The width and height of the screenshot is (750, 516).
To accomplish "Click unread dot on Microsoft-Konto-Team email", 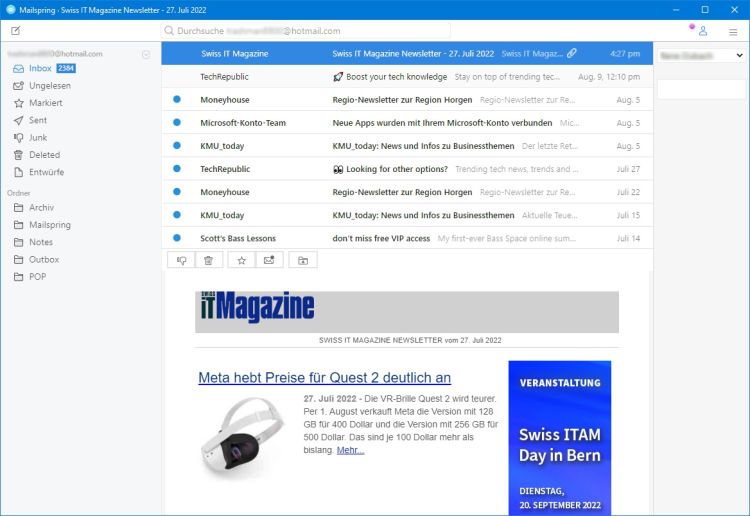I will [x=177, y=123].
